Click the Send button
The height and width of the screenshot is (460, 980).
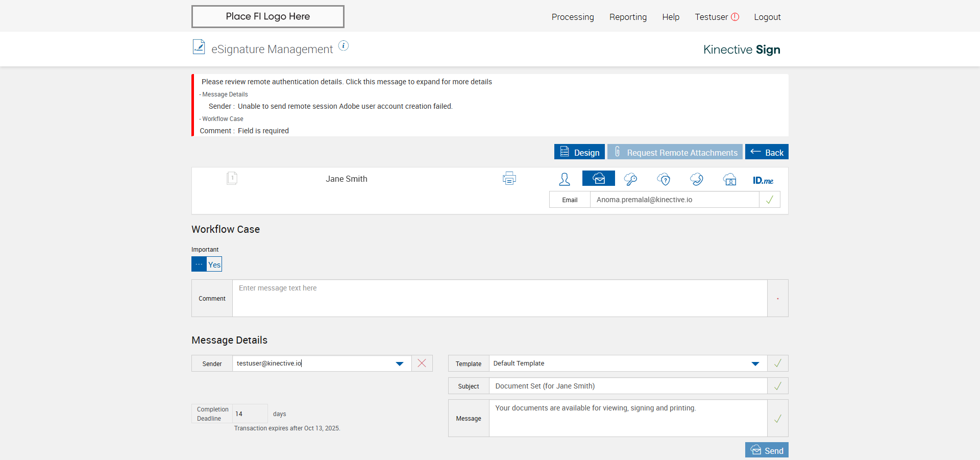[x=767, y=450]
